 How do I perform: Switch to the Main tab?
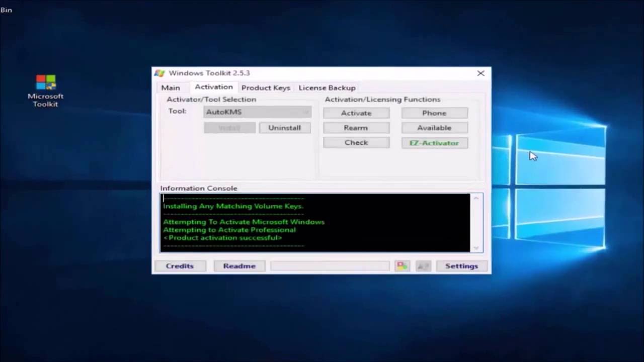(171, 87)
